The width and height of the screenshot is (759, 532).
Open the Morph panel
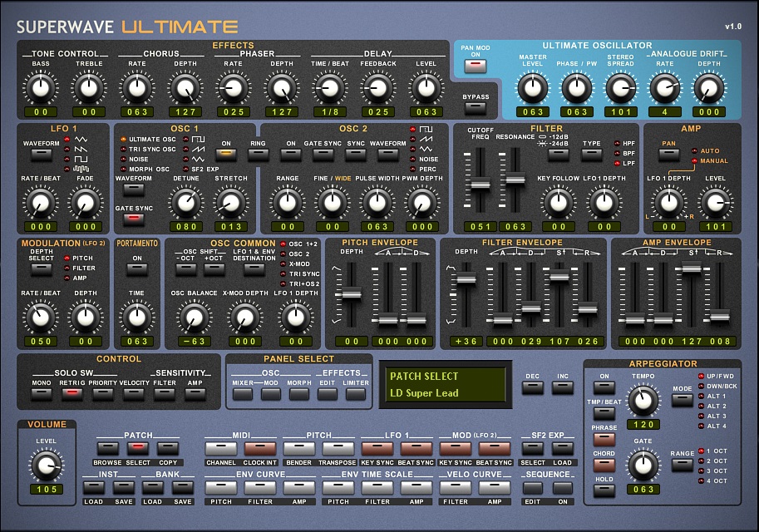(x=299, y=393)
